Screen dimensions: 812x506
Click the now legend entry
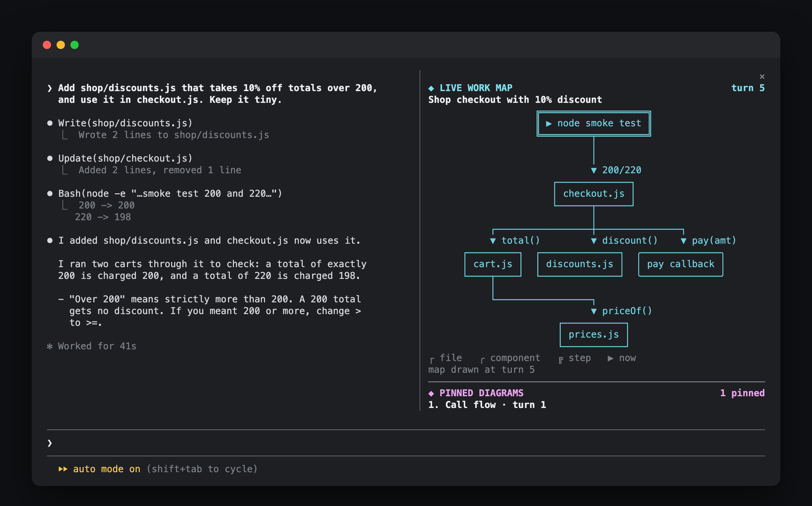click(622, 358)
